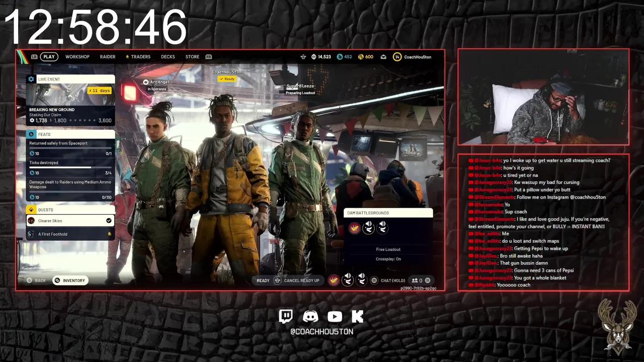644x362 pixels.
Task: Click the Discord logo in the overlay
Action: 310,316
